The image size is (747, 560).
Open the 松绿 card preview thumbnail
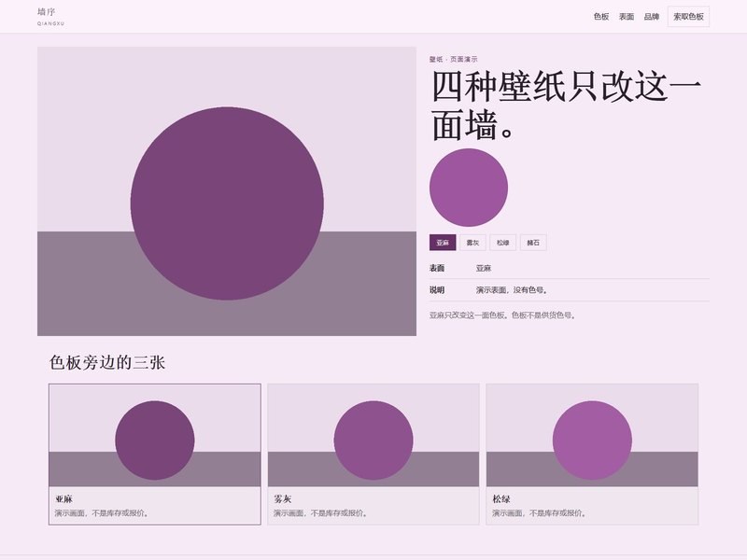[x=592, y=435]
